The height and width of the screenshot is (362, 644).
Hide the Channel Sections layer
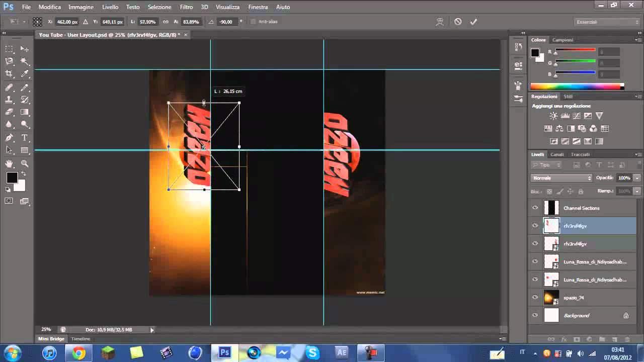[535, 208]
